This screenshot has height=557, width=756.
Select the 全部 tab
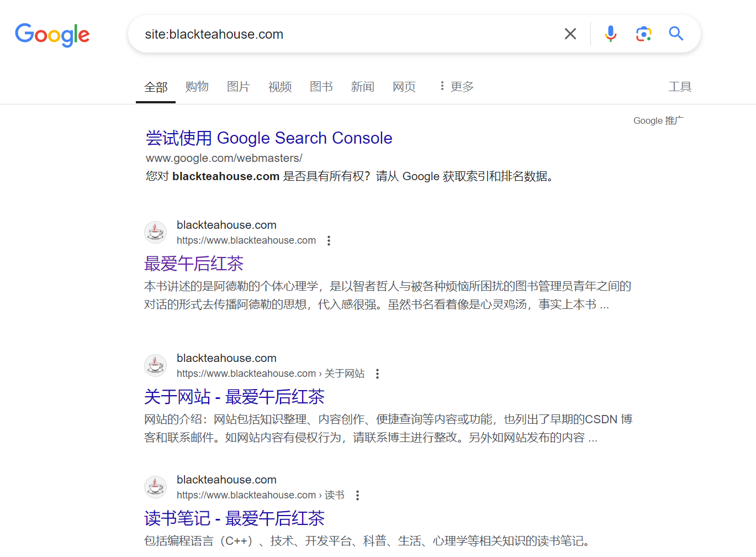[x=156, y=87]
